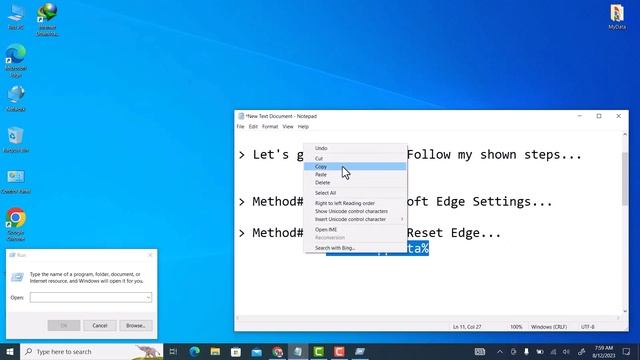This screenshot has height=360, width=640.
Task: Open Task View from taskbar
Action: coord(173,351)
